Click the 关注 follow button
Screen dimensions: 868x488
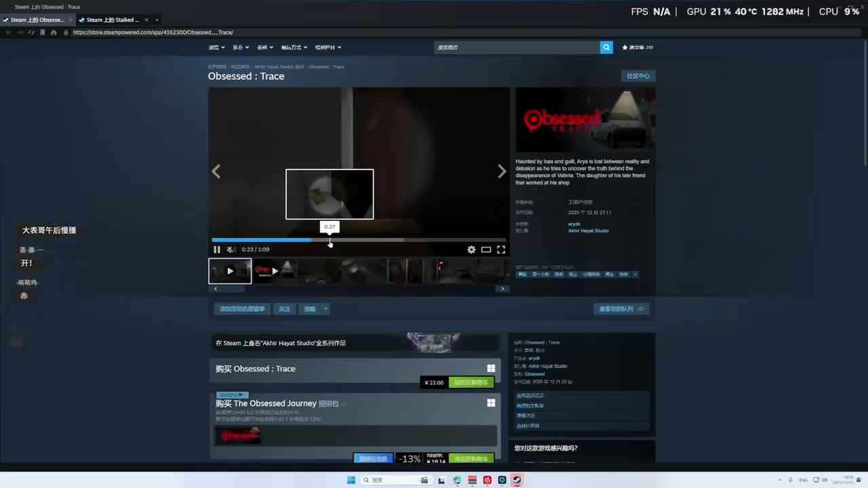point(284,309)
